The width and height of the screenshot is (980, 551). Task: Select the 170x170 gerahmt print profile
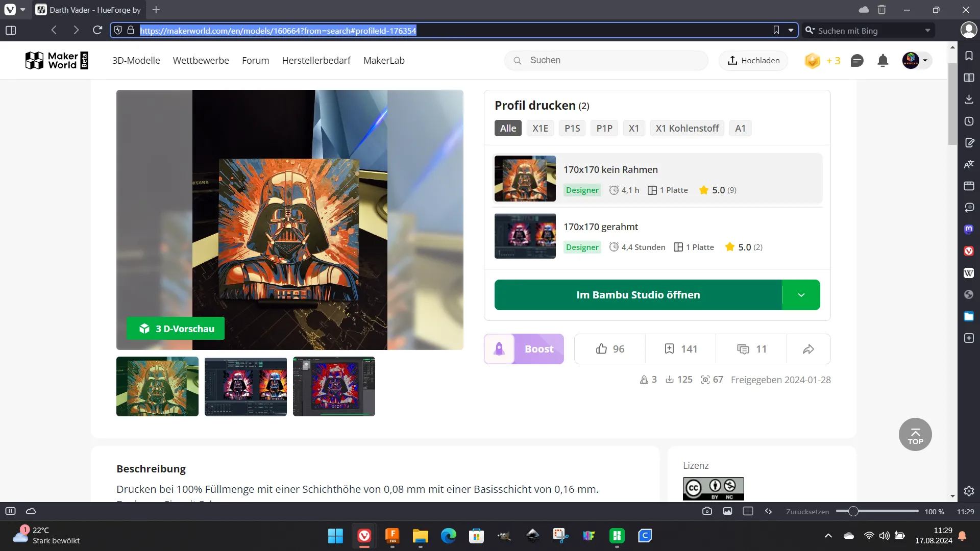(657, 236)
